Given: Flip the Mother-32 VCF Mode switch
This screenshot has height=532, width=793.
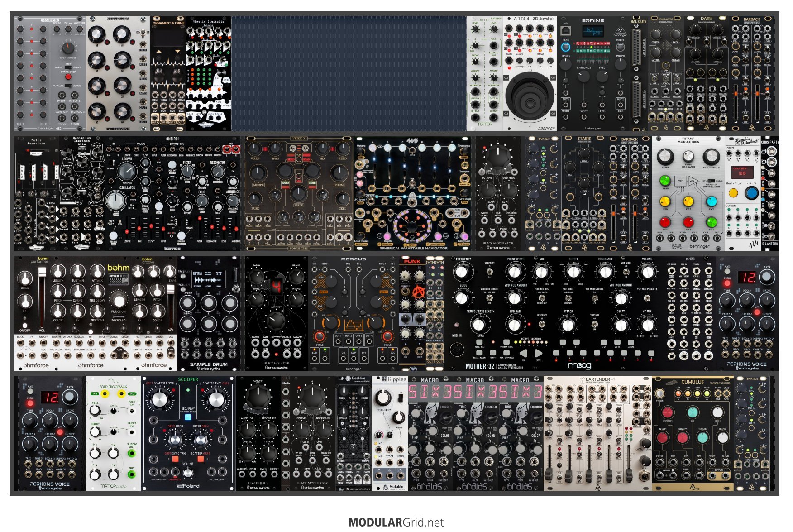Looking at the screenshot, I should click(x=568, y=298).
